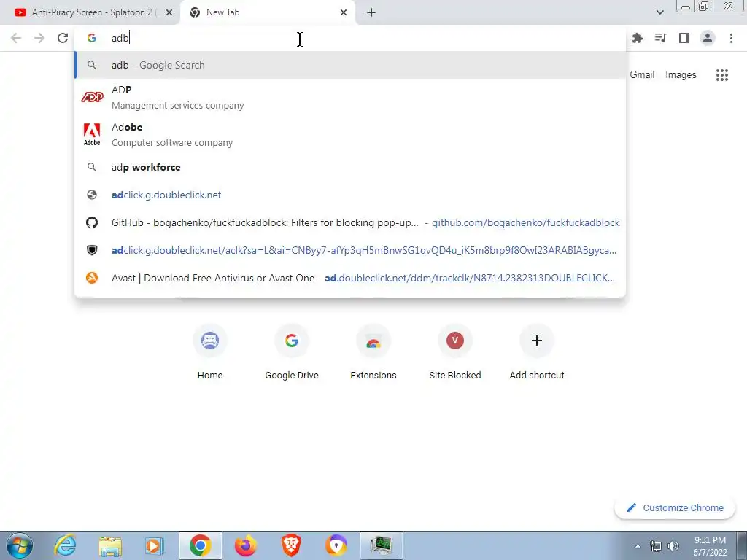Open the Extensions shortcut tile
Screen dimensions: 747x560
373,352
